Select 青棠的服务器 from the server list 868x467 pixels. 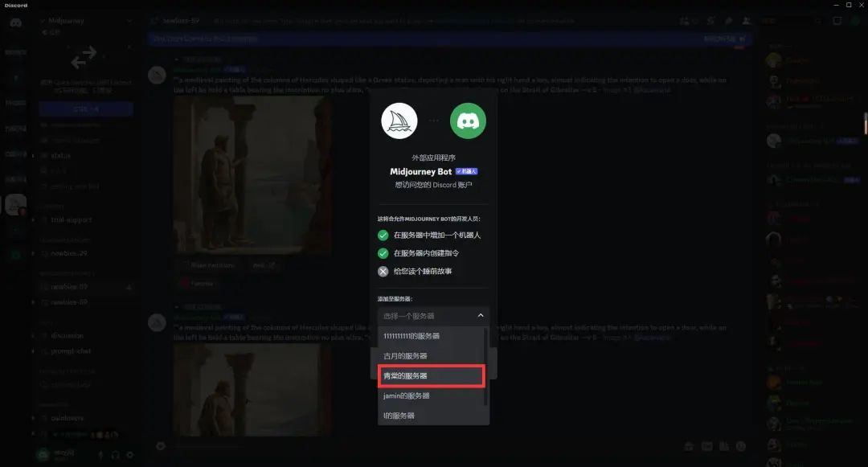tap(432, 375)
